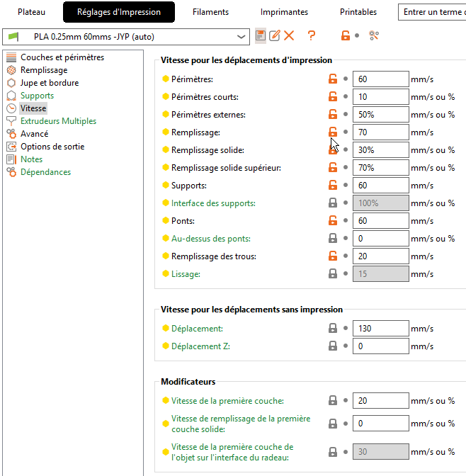
Task: Click the Périmètres externes field showing 50%
Action: pos(381,115)
